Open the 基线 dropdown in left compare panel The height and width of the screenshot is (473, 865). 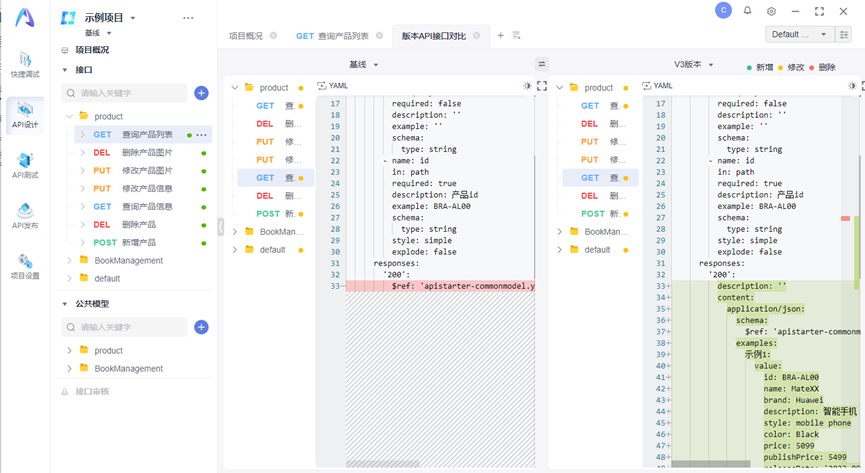click(x=364, y=65)
